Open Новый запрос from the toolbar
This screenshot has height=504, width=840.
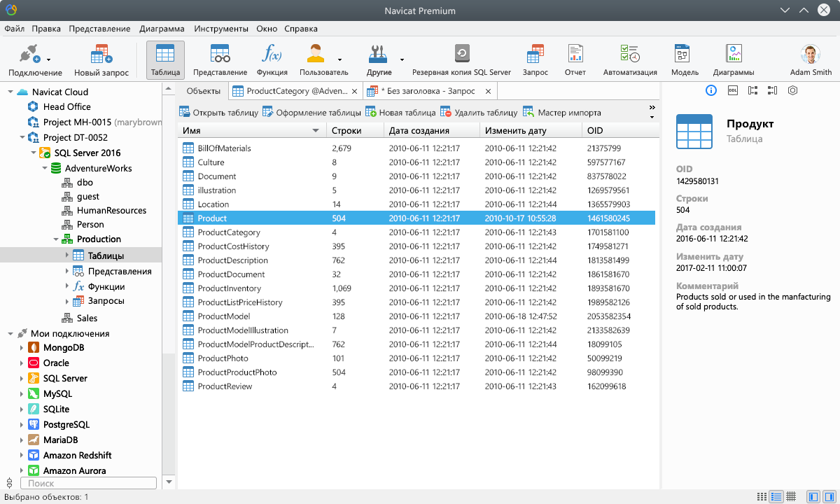[x=101, y=60]
